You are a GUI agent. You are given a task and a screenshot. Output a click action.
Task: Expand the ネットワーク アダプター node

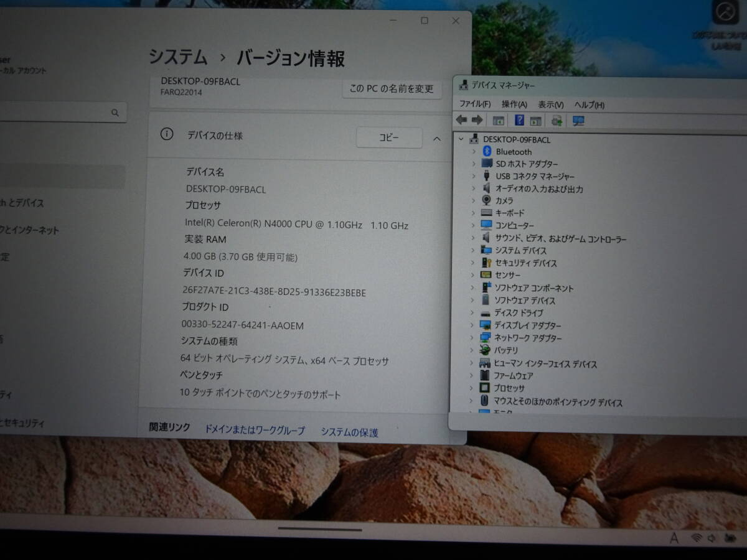tap(472, 338)
